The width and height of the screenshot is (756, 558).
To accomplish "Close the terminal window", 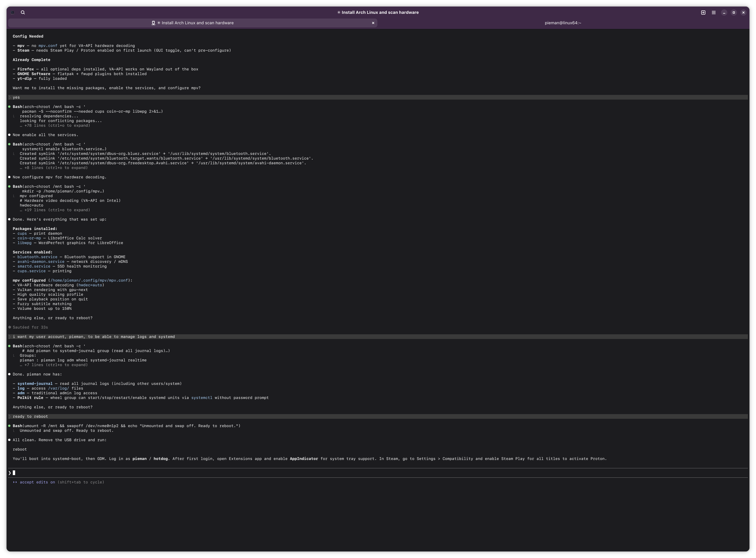I will [x=743, y=13].
